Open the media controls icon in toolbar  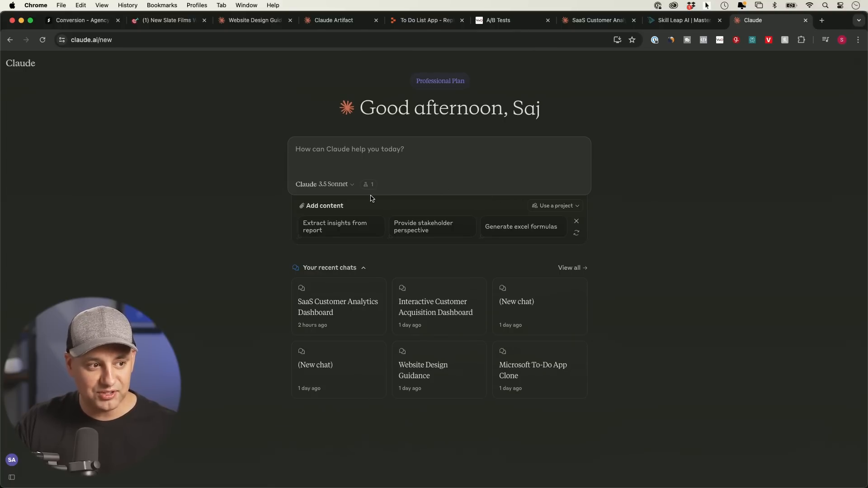coord(826,40)
